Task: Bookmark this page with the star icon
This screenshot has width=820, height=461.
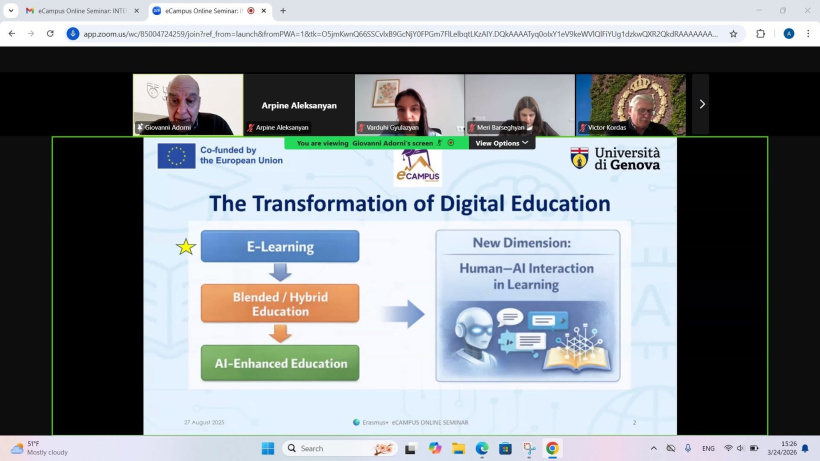Action: click(733, 33)
